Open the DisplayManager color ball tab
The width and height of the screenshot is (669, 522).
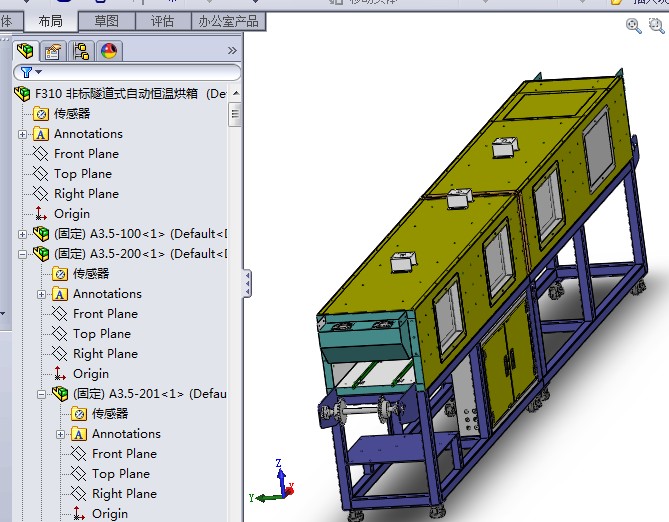[x=109, y=52]
